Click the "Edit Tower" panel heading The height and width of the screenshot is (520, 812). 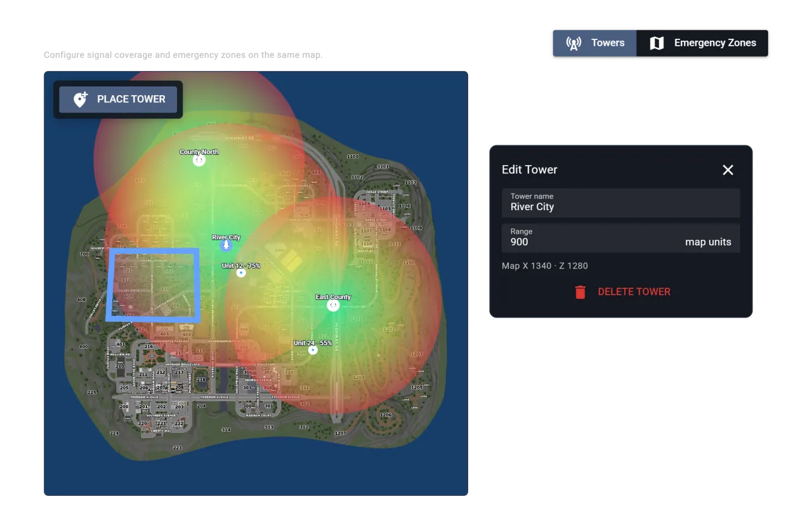pyautogui.click(x=530, y=170)
